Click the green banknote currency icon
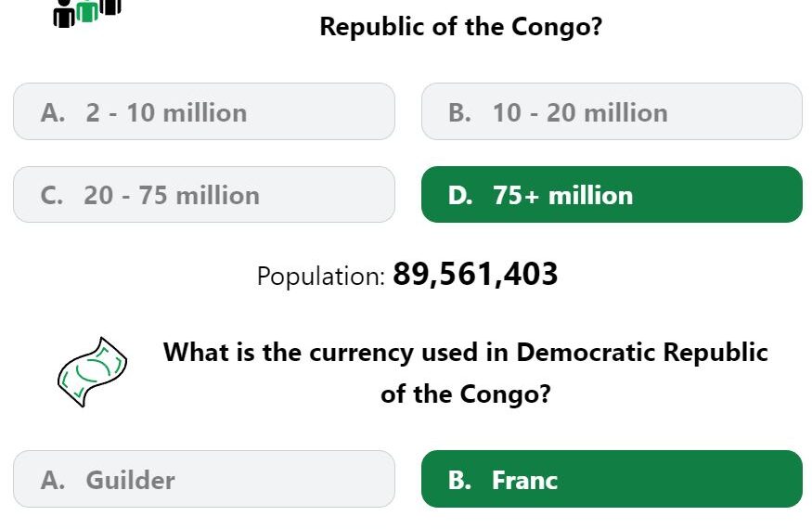812x529 pixels. pos(92,371)
